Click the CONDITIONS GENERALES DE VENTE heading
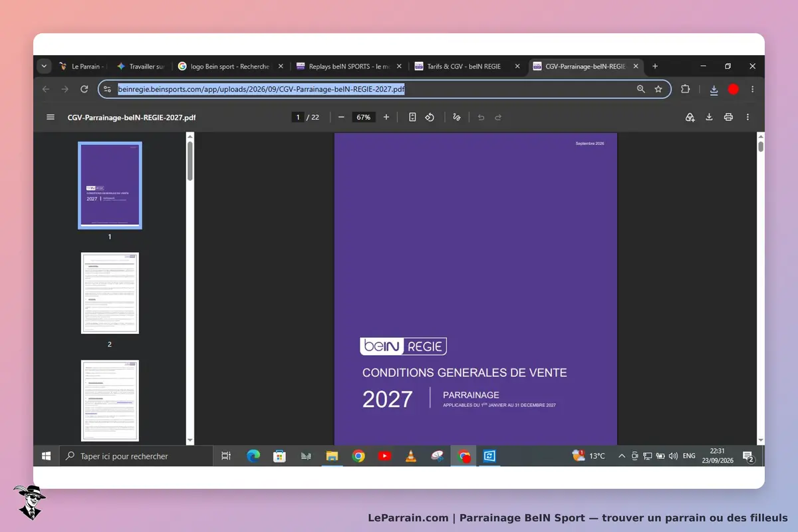The width and height of the screenshot is (798, 532). tap(465, 372)
